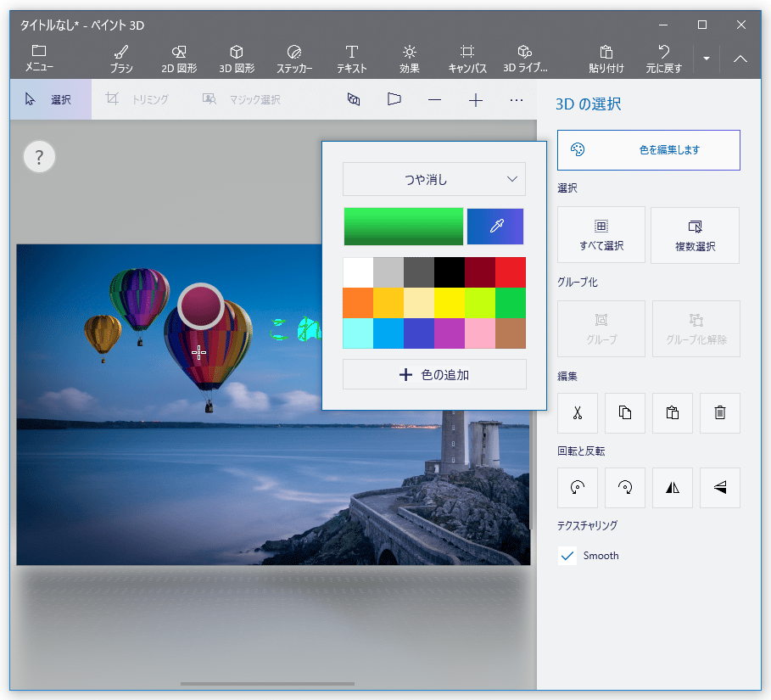Click the トリミング crop tool
The width and height of the screenshot is (771, 700).
tap(137, 100)
